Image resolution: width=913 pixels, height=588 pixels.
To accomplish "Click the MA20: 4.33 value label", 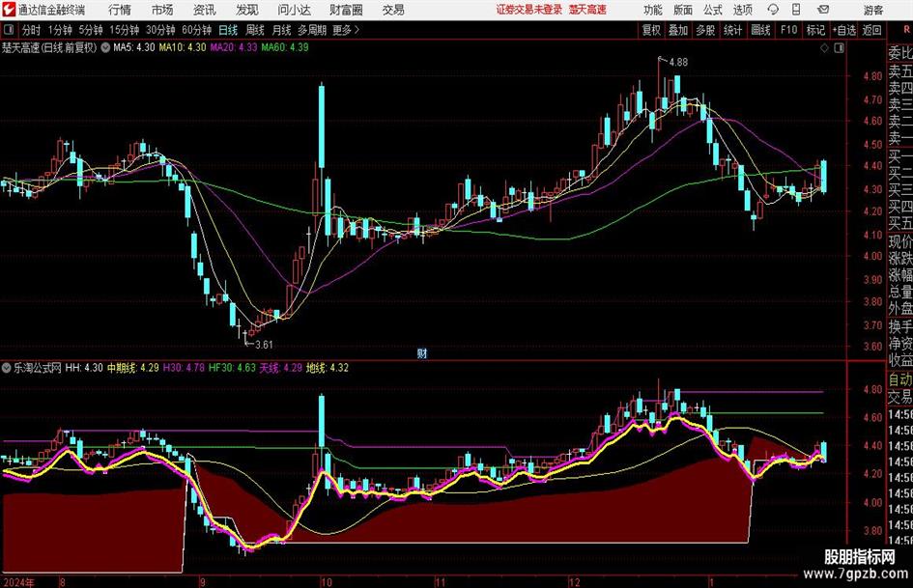I will tap(234, 47).
